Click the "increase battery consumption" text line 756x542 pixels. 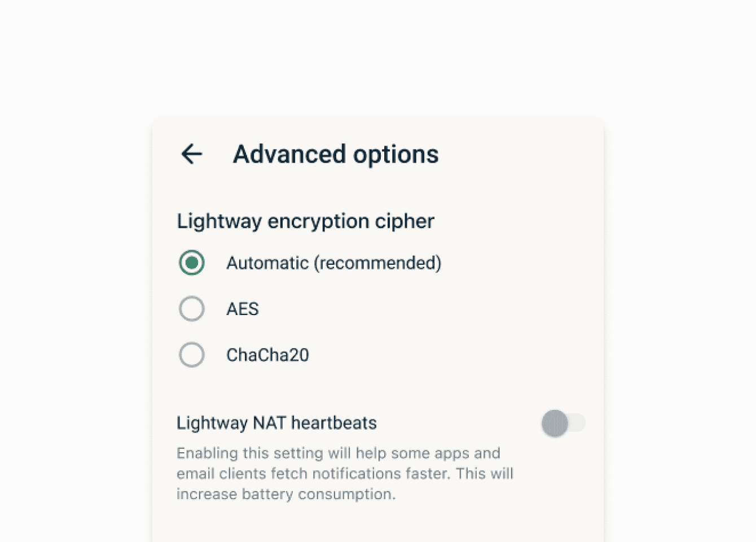(285, 494)
